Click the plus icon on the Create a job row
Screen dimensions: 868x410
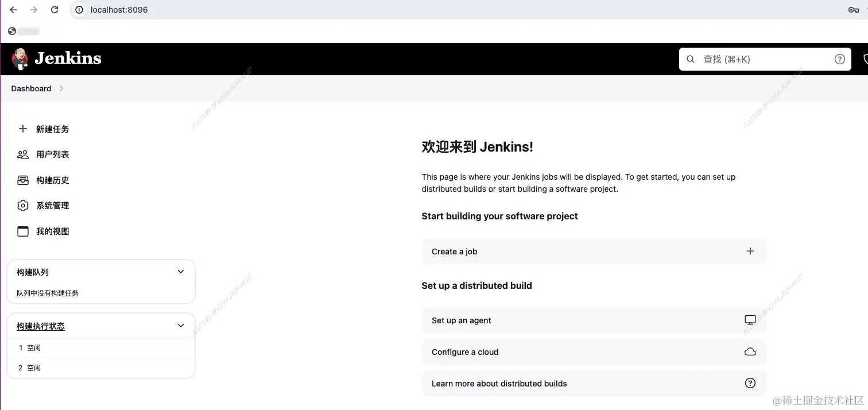click(750, 251)
